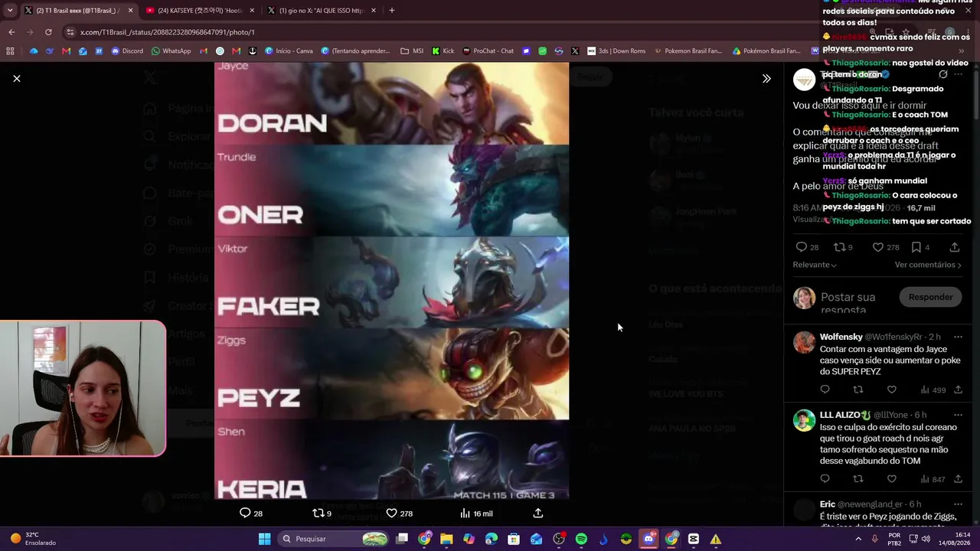Repost LLL ALIZO's comment

(x=858, y=478)
